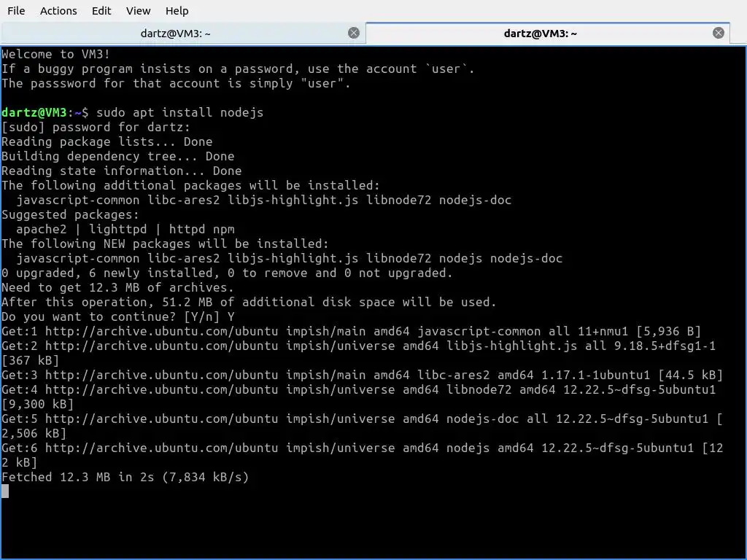Close the second terminal tab
747x560 pixels.
click(719, 33)
